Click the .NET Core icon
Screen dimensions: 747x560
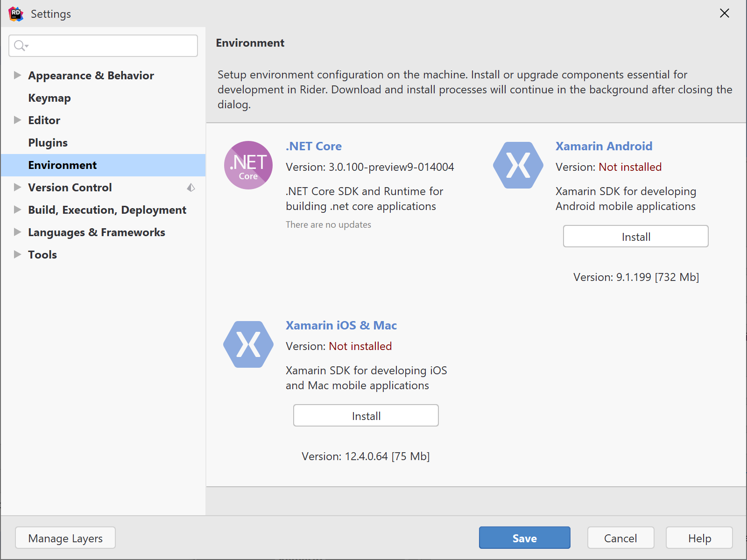(x=248, y=165)
